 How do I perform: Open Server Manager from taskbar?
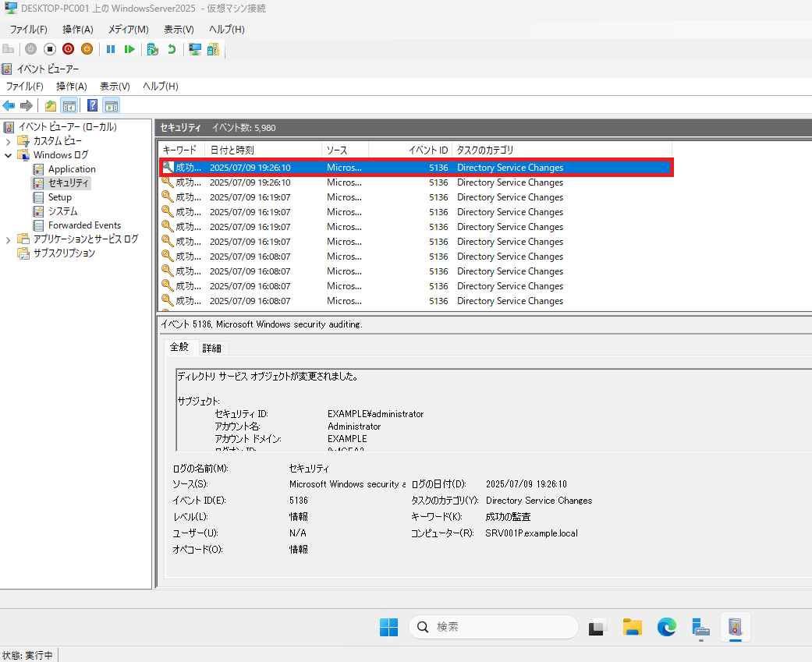tap(700, 628)
